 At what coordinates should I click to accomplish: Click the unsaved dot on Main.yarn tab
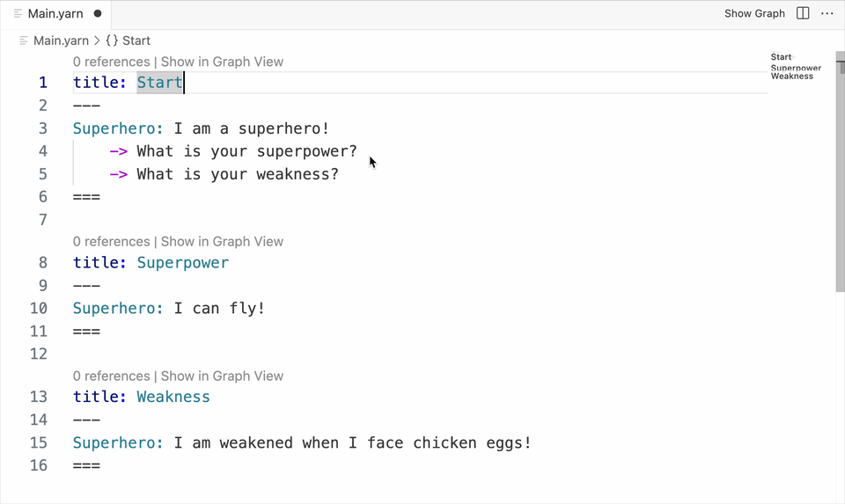[x=97, y=14]
